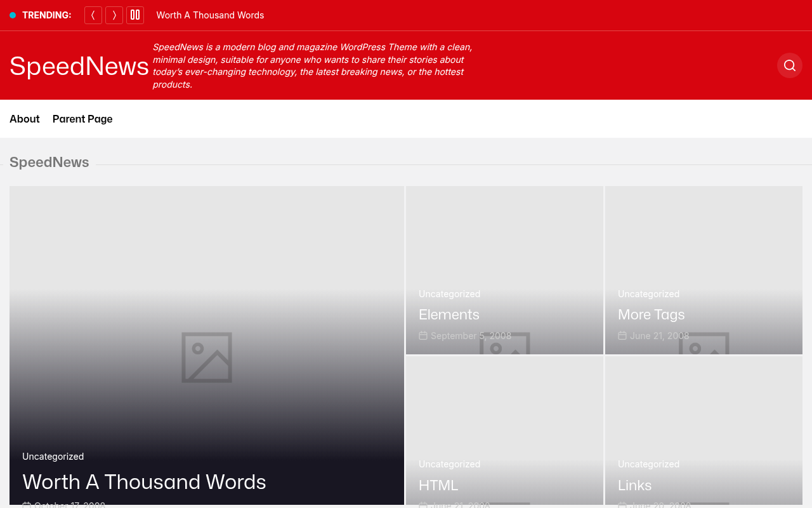Show next trending story

114,15
